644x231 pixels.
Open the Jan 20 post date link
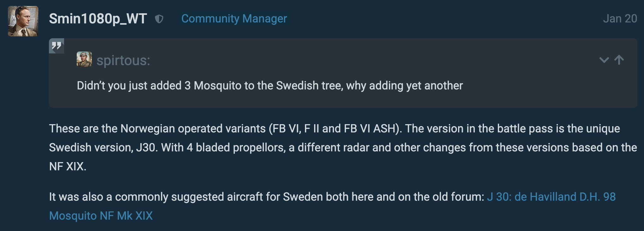(x=620, y=19)
